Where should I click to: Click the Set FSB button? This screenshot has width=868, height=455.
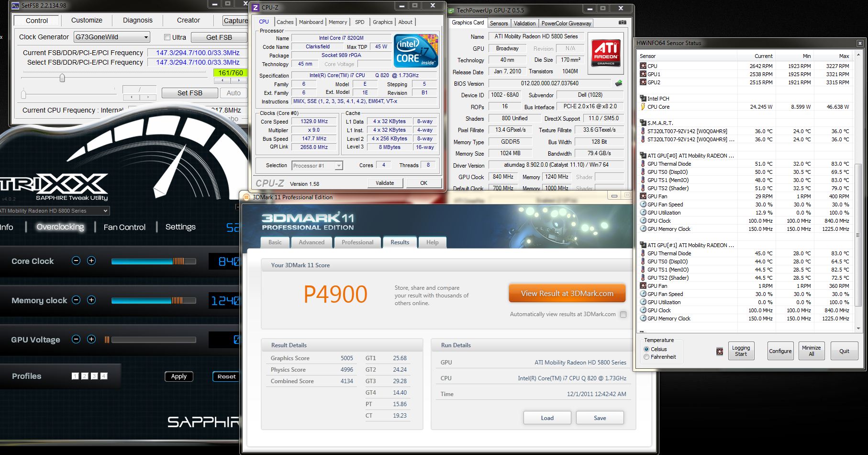tap(190, 93)
